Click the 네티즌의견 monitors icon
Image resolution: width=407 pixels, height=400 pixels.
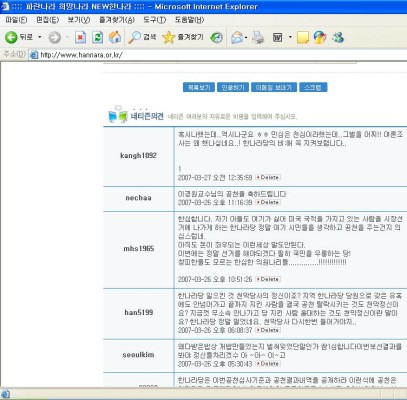pyautogui.click(x=118, y=115)
